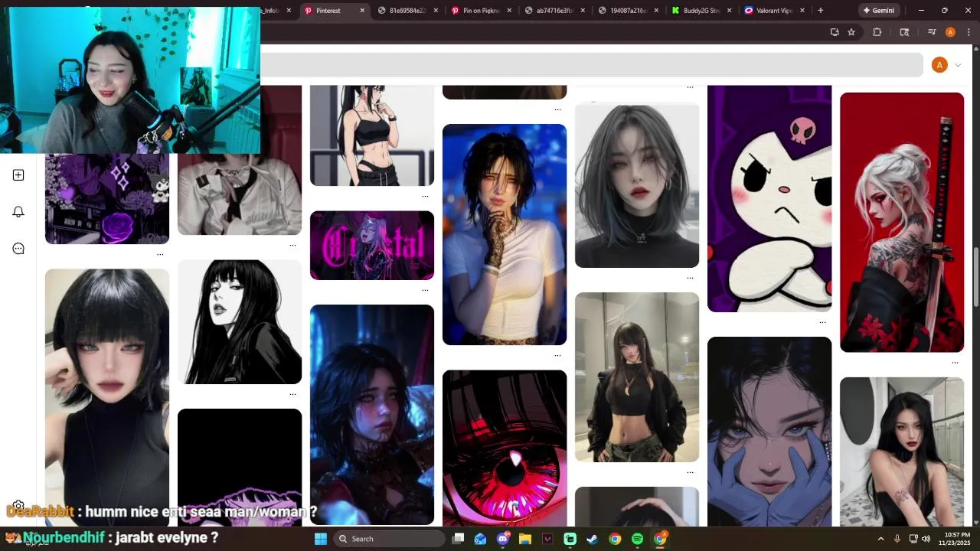
Task: Open the Kuromi cartoon pin
Action: tap(769, 198)
